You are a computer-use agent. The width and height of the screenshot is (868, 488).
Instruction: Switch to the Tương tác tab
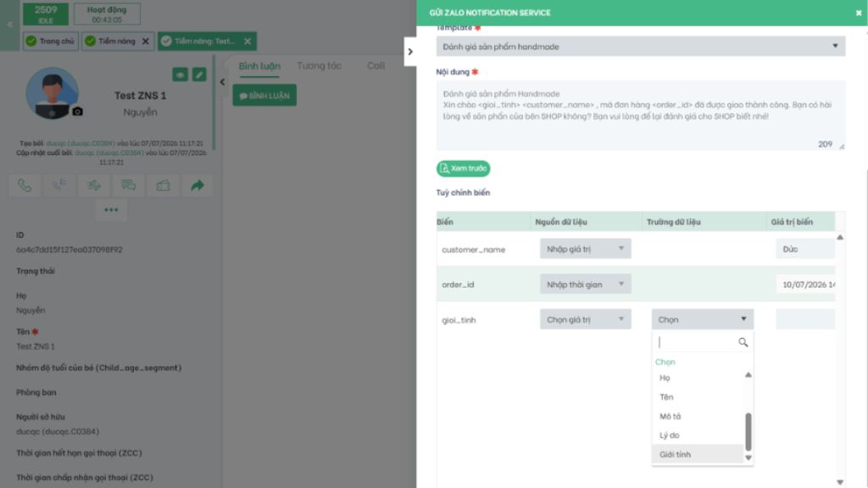tap(319, 66)
